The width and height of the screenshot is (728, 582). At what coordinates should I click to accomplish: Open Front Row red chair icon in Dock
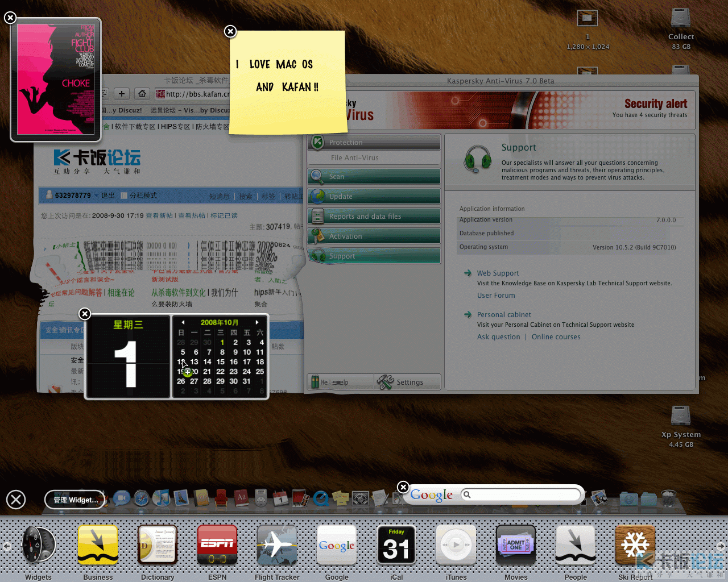point(221,498)
